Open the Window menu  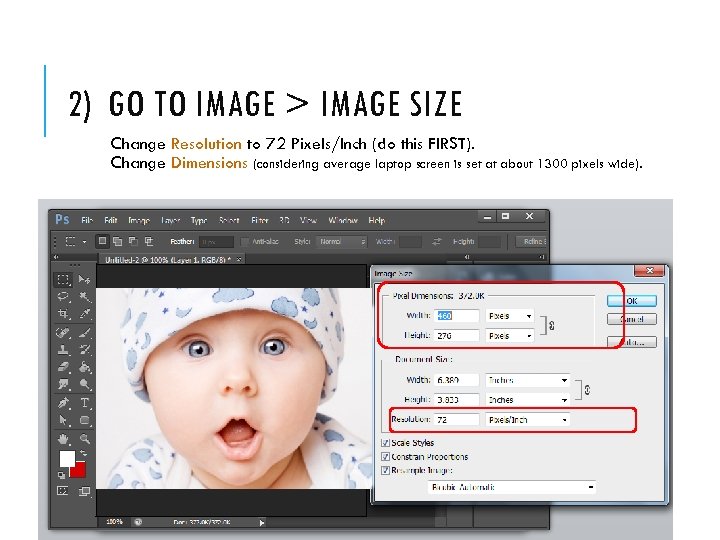click(x=343, y=220)
